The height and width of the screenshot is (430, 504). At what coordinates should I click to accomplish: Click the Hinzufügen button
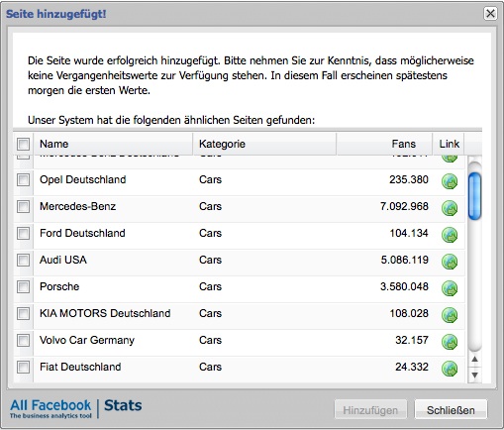(370, 410)
